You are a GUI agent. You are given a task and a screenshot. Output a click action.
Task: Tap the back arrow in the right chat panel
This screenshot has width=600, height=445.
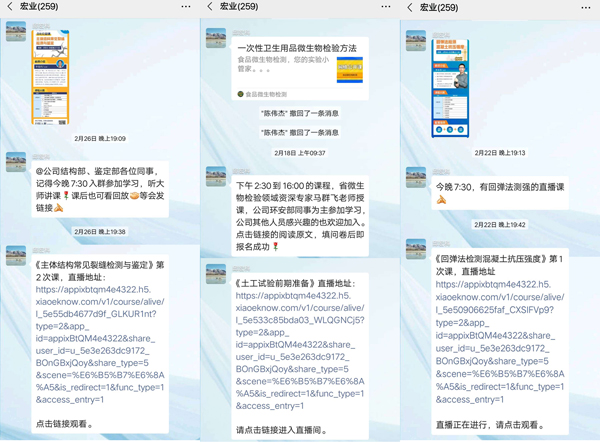(409, 7)
